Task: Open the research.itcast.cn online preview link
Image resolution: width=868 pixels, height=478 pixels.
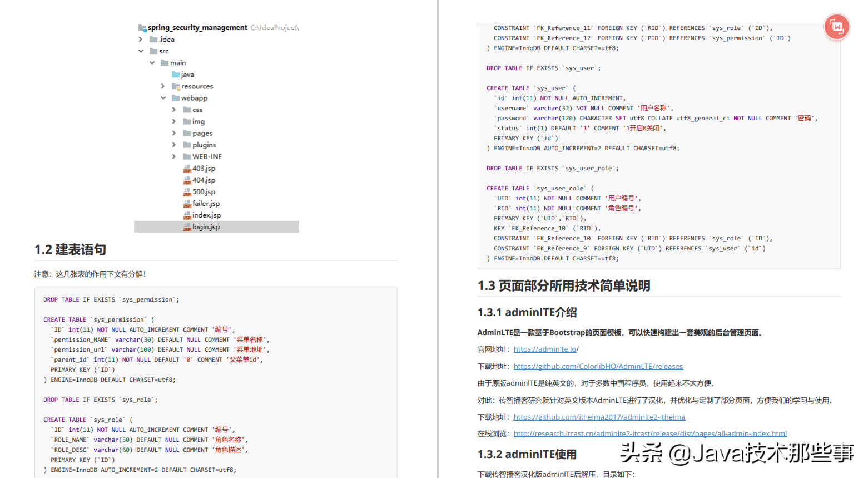Action: click(x=650, y=434)
